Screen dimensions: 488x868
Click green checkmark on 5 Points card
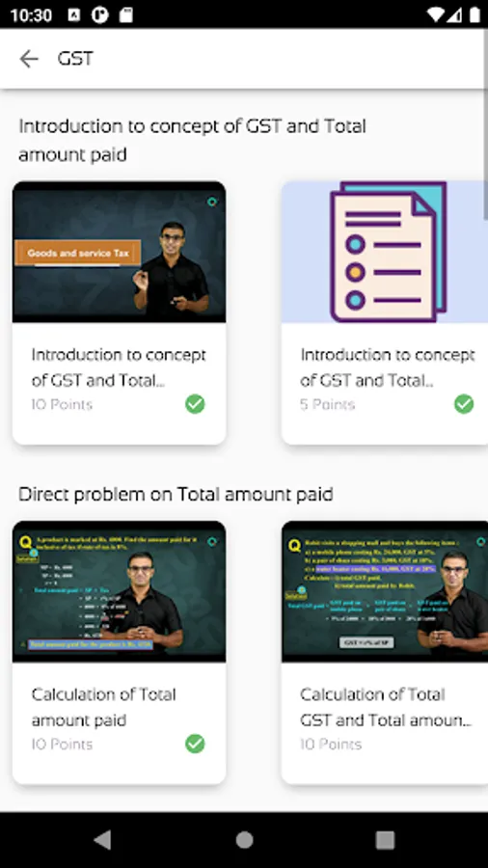[464, 404]
